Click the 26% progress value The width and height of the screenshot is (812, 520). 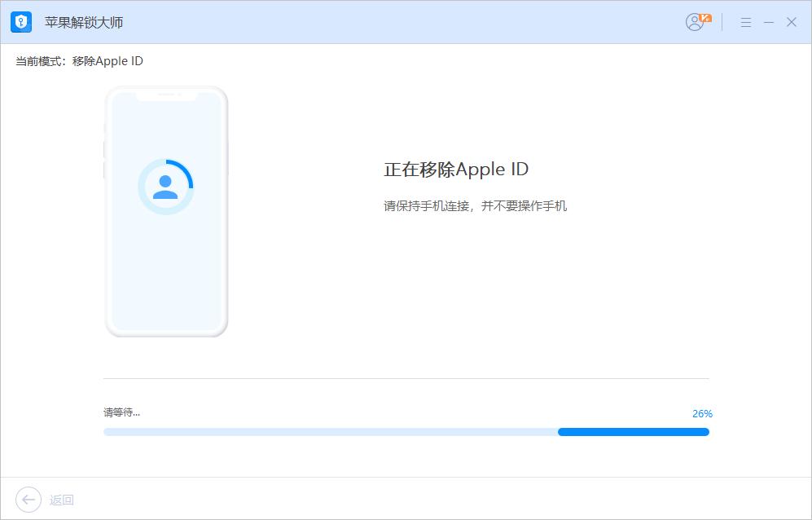(702, 414)
